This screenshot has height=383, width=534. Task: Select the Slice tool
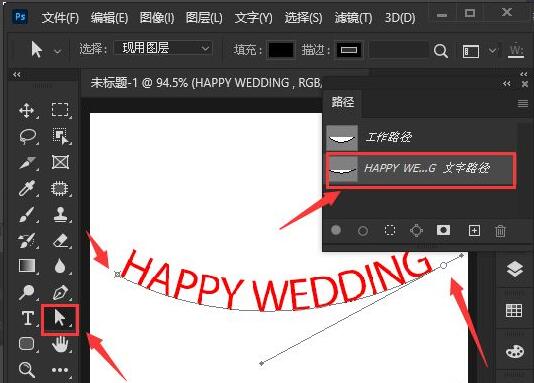click(x=27, y=162)
